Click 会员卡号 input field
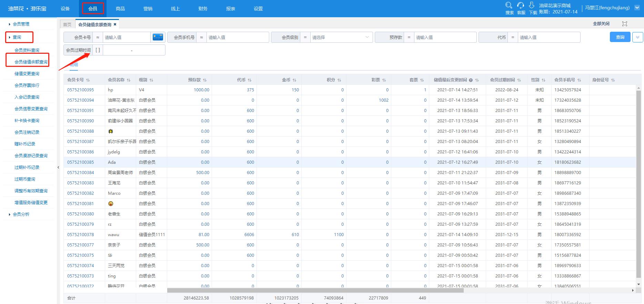 (x=127, y=37)
